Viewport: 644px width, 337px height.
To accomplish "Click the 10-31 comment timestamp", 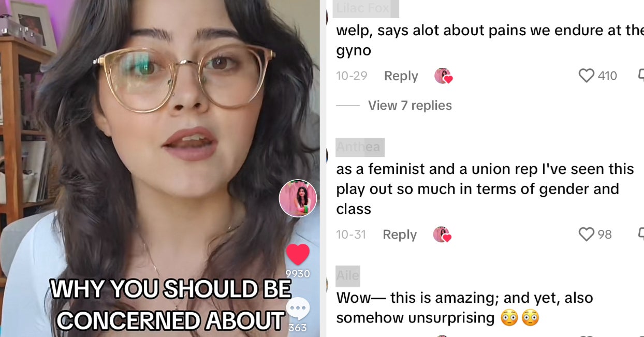I will tap(351, 235).
